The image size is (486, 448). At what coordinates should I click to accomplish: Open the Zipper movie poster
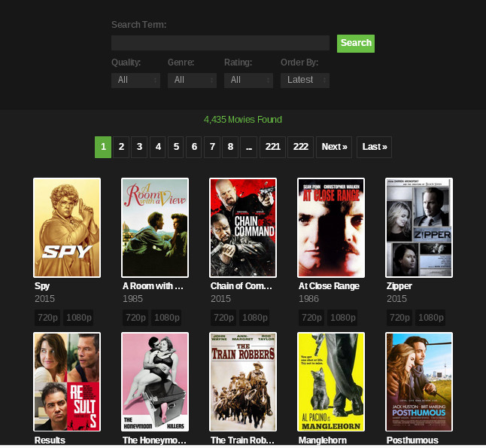419,227
